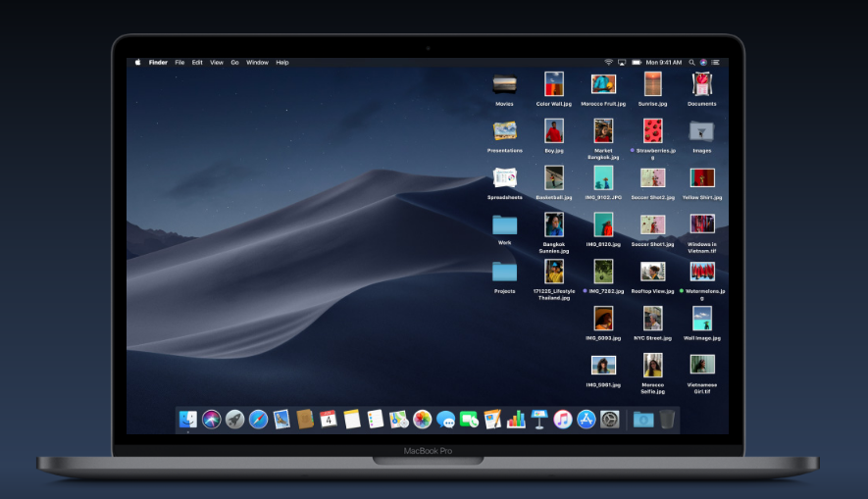This screenshot has height=499, width=868.
Task: Expand the Spreadsheets stack
Action: tap(504, 178)
